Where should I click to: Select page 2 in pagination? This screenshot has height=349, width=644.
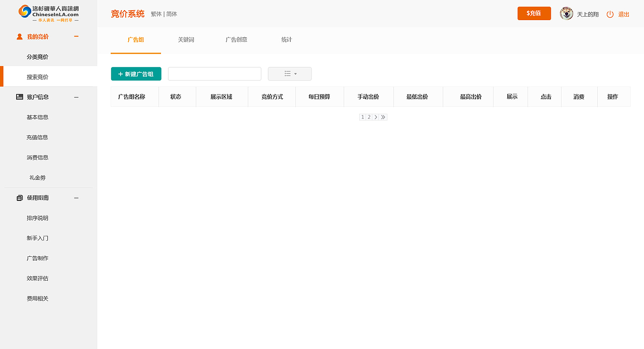pos(368,116)
